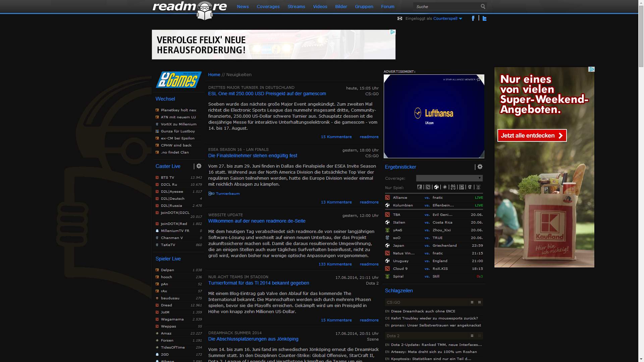This screenshot has height=362, width=644.
Task: Filter ticker by Dota 2 icon
Action: coord(428,187)
